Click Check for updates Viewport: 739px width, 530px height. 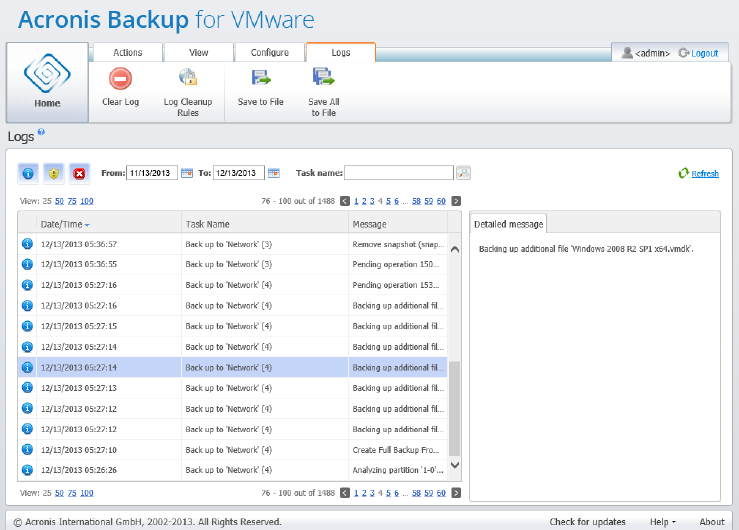[587, 522]
